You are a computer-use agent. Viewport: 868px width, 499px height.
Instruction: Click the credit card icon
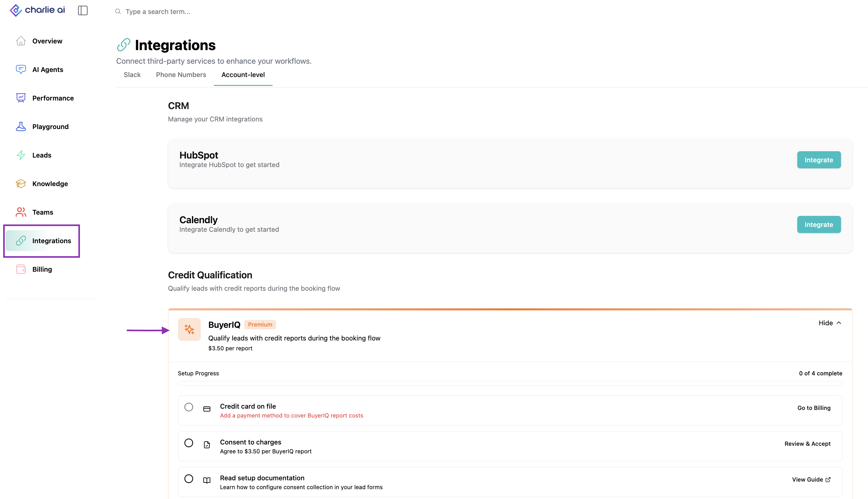click(207, 409)
